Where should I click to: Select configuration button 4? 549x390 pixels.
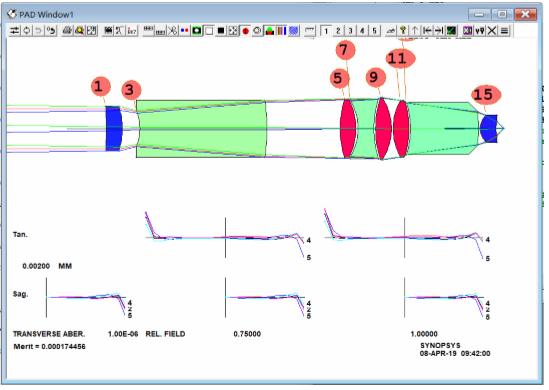(362, 31)
